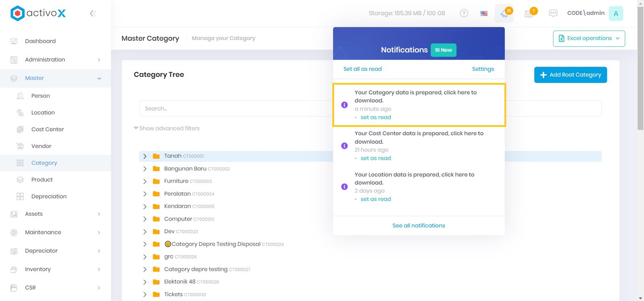Click Set all as read link
Image resolution: width=644 pixels, height=301 pixels.
pos(362,69)
